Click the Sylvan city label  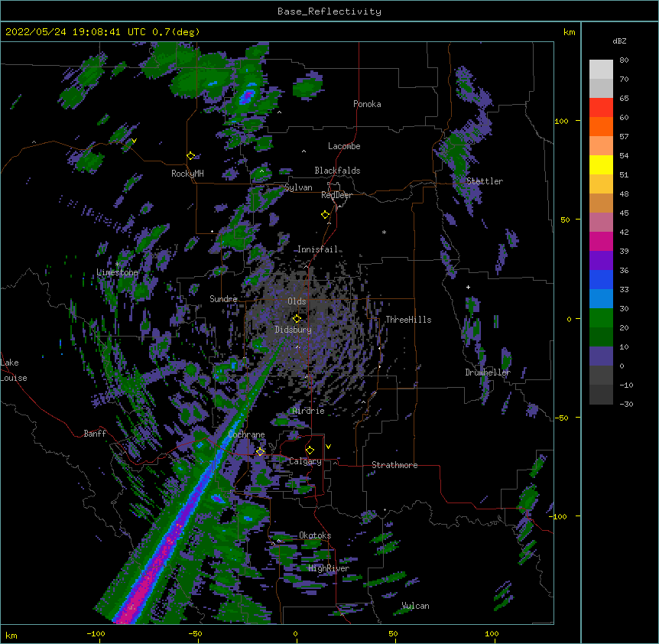[298, 187]
